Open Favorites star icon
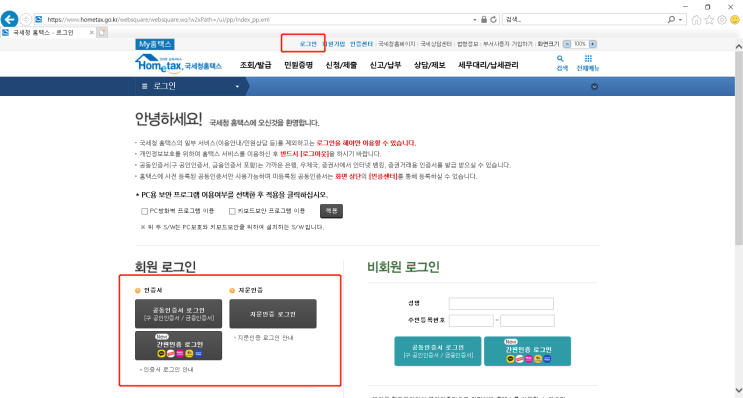This screenshot has width=743, height=398. click(709, 19)
